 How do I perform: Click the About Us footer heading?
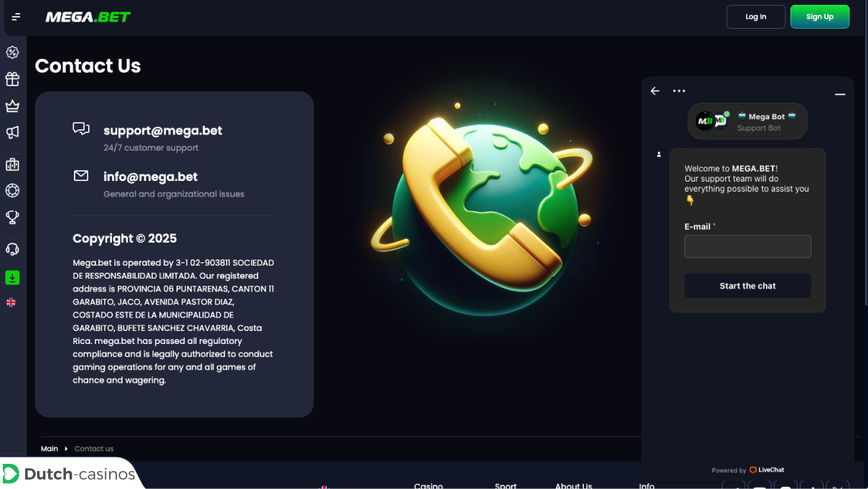click(573, 485)
